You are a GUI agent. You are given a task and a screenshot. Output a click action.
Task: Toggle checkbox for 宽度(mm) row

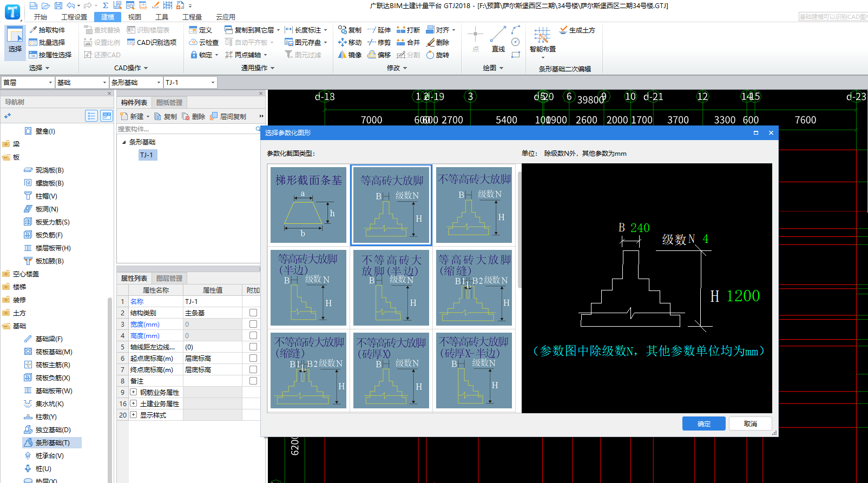(x=253, y=324)
